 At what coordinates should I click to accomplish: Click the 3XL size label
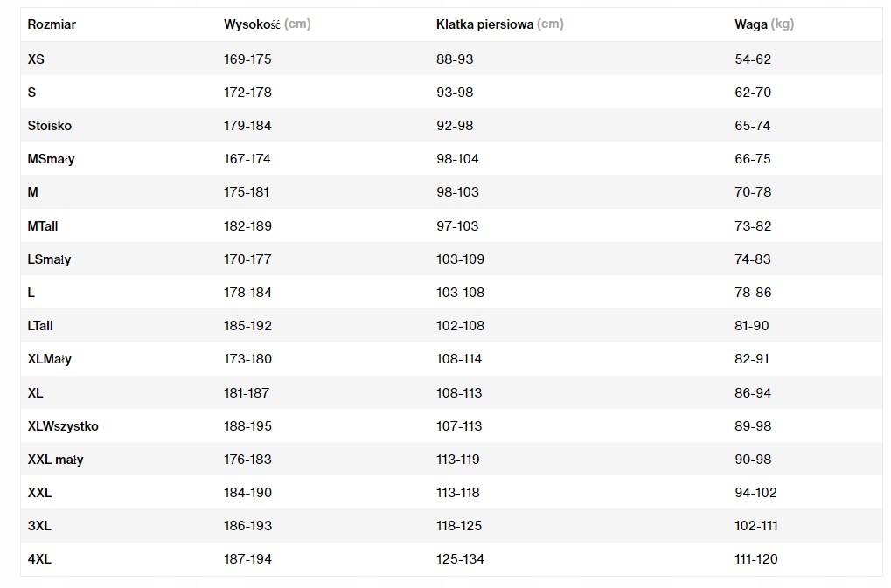coord(39,526)
